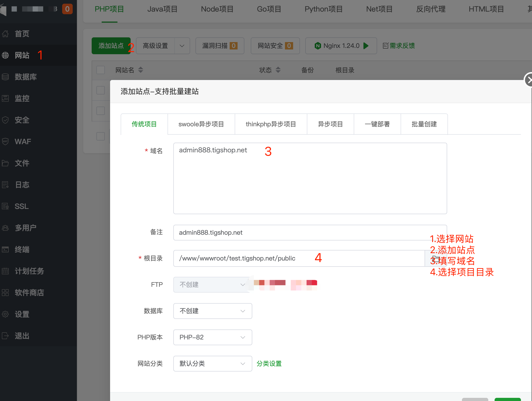Click the users icon beside 多用户
The image size is (532, 401).
tap(5, 228)
